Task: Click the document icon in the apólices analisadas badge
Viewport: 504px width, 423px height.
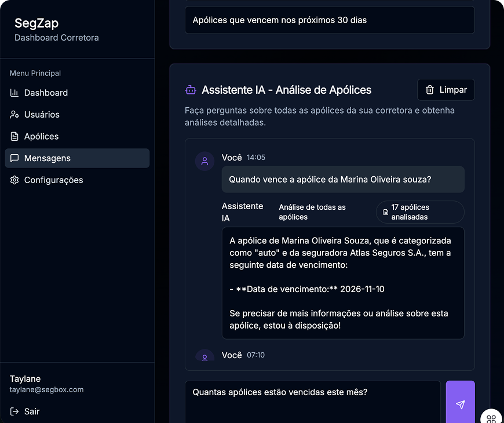Action: pyautogui.click(x=386, y=212)
